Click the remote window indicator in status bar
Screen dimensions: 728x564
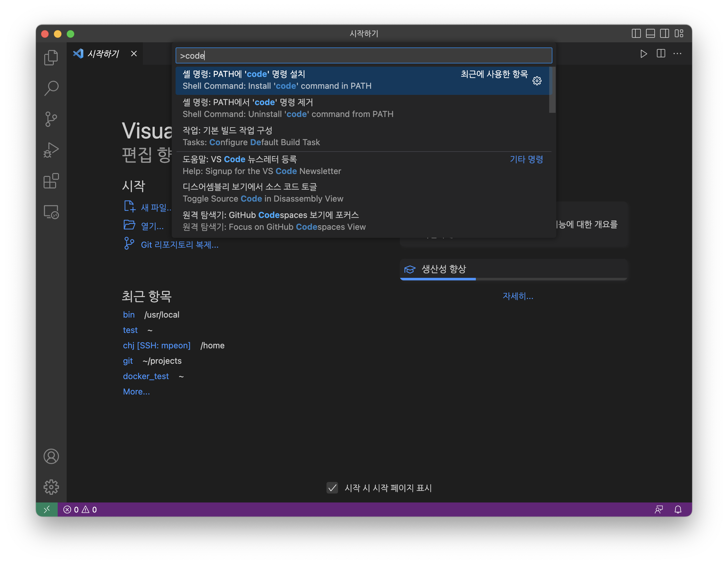pos(47,509)
